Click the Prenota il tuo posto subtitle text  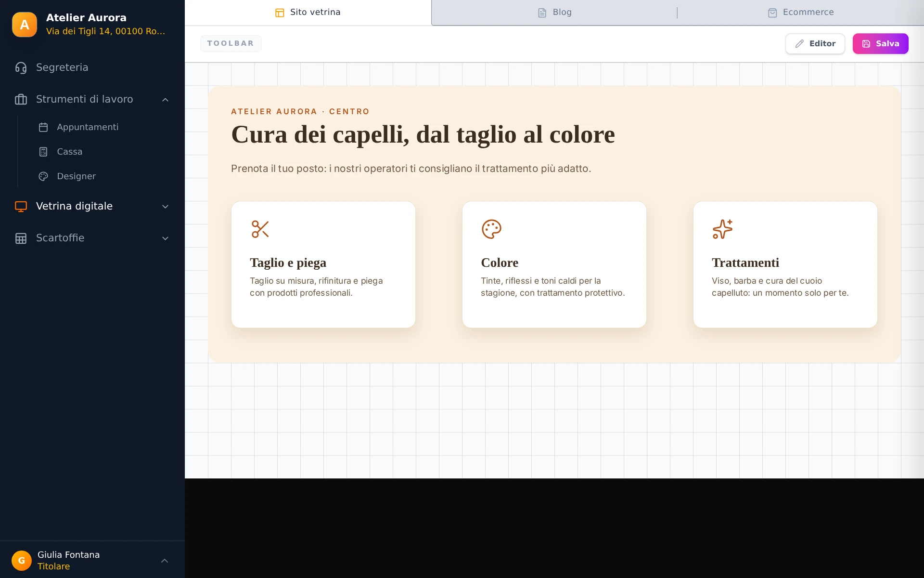coord(411,169)
